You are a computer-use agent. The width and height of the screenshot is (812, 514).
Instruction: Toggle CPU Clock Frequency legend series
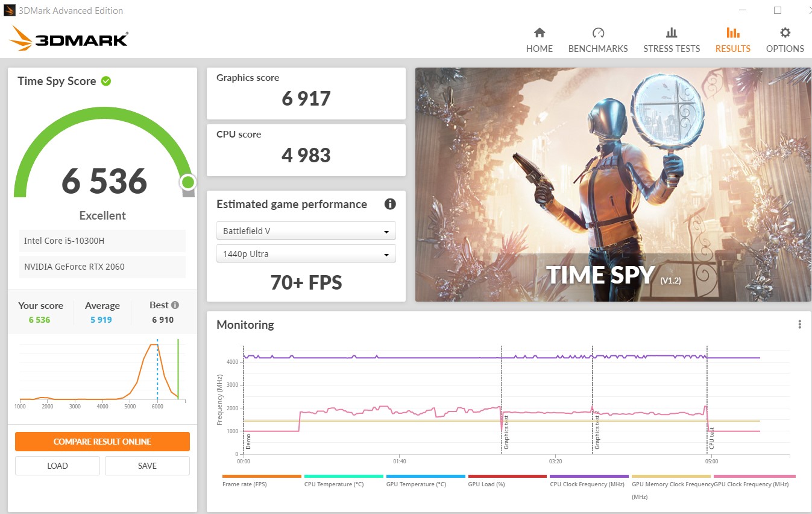[x=589, y=481]
